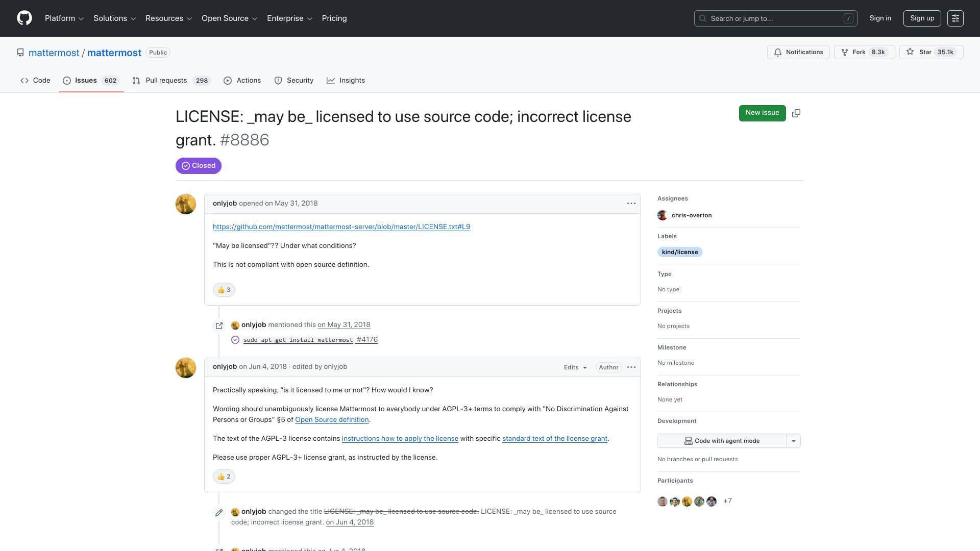This screenshot has width=980, height=551.
Task: Expand the Open Source menu
Action: coord(230,18)
